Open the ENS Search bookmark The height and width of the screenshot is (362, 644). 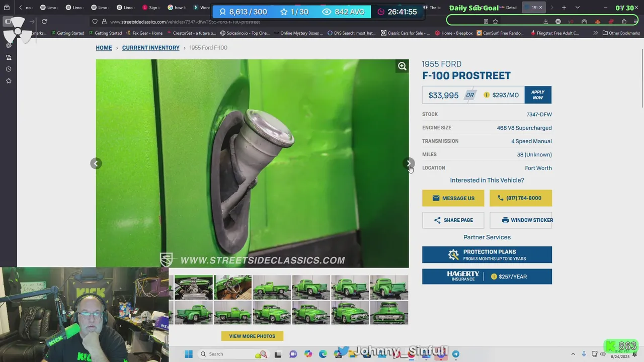pyautogui.click(x=351, y=33)
